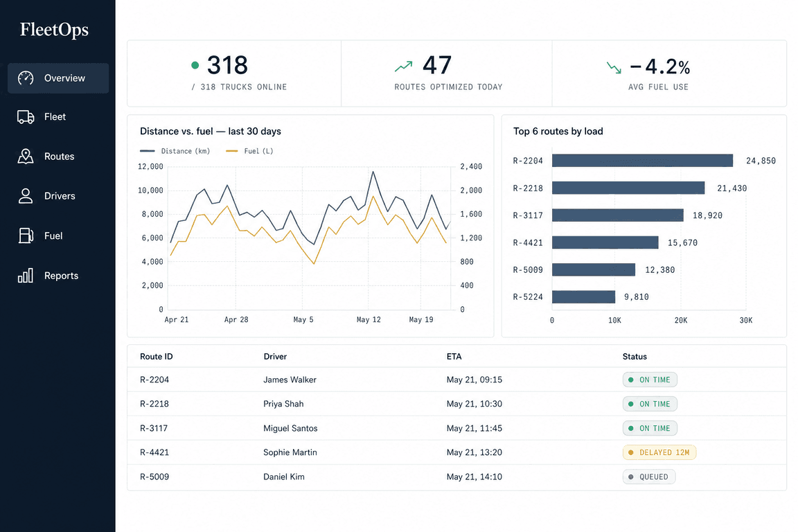Select driver Sophie Martin
This screenshot has width=798, height=532.
tap(290, 452)
